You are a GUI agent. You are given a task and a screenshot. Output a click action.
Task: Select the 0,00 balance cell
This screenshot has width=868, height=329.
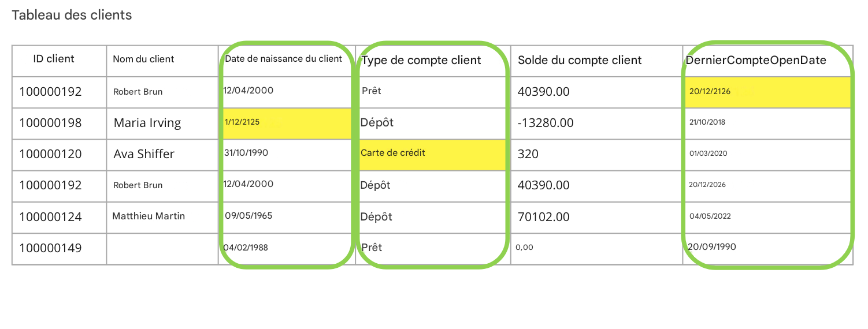tap(524, 247)
